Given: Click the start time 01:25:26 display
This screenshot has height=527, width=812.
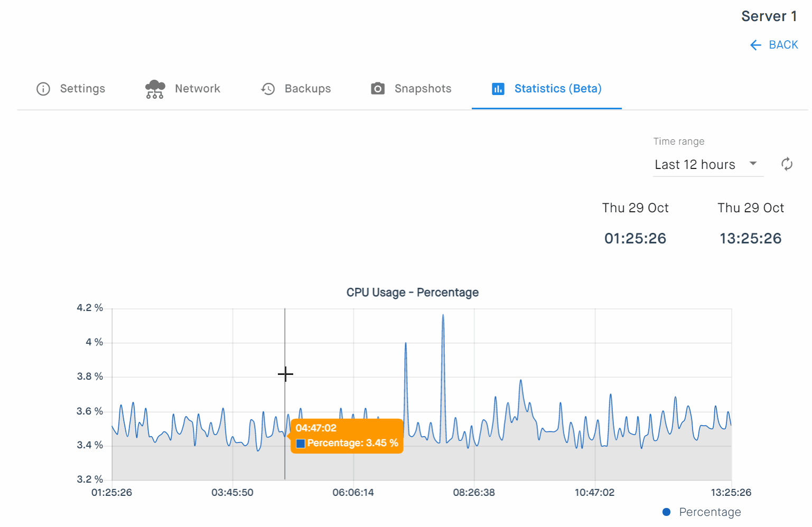Looking at the screenshot, I should pyautogui.click(x=635, y=238).
